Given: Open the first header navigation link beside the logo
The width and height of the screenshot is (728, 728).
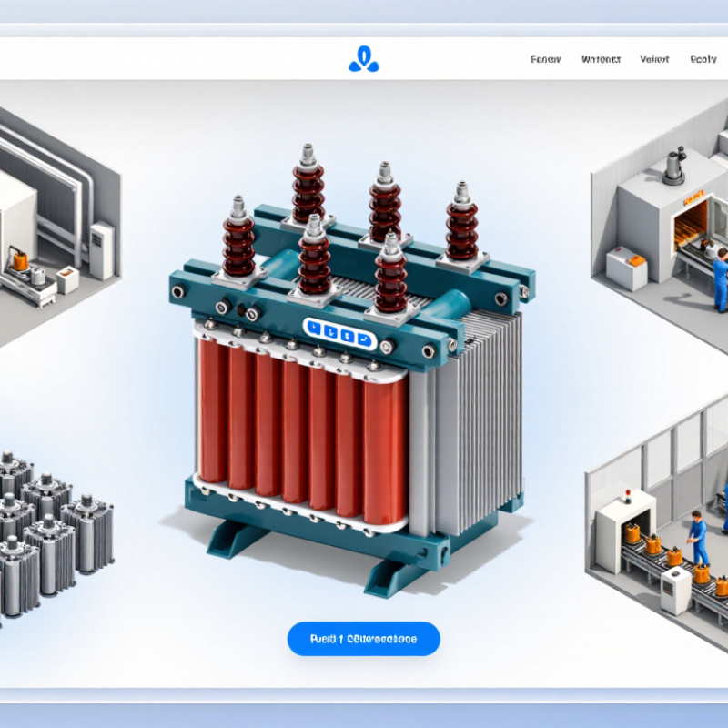Looking at the screenshot, I should point(545,59).
